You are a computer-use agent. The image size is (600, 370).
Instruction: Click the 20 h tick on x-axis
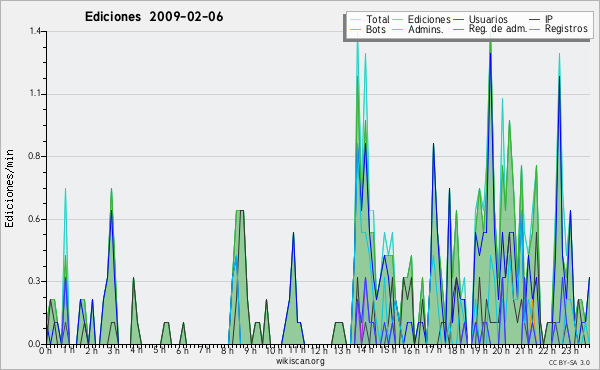(500, 350)
